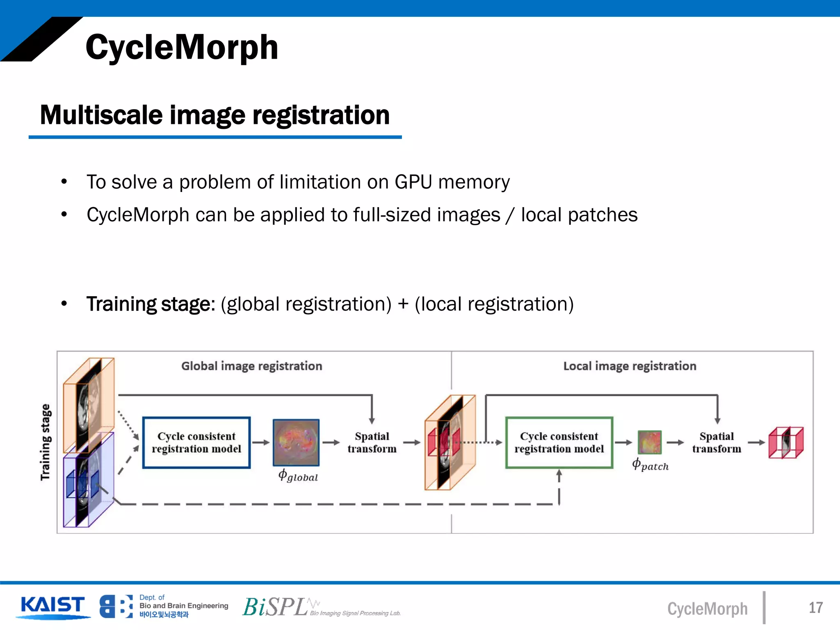Click the gray CycleMorph footer text
840x630 pixels.
tap(707, 609)
